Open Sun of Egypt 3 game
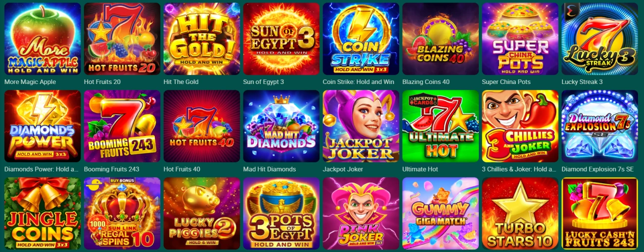Screen dimensions: 644x252 (x=281, y=39)
